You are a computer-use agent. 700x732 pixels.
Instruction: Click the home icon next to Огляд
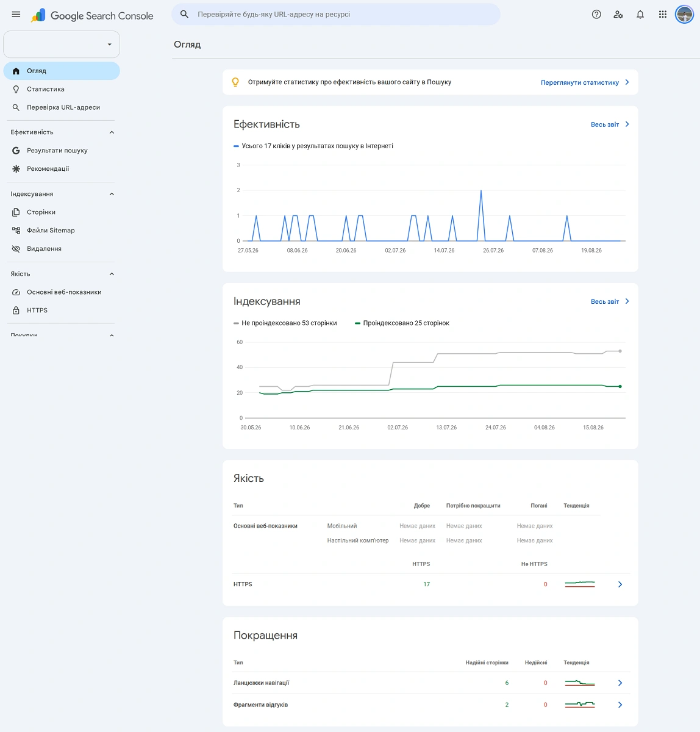click(x=16, y=71)
